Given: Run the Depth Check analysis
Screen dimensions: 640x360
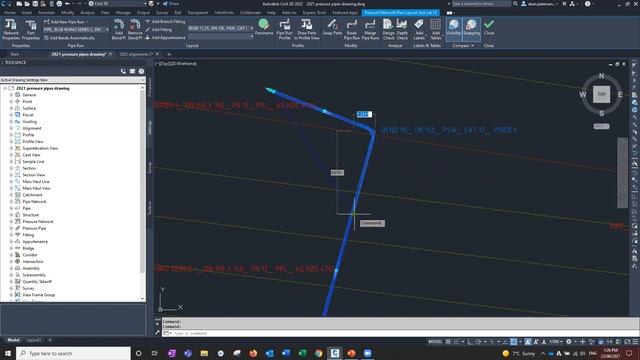Looking at the screenshot, I should 402,29.
